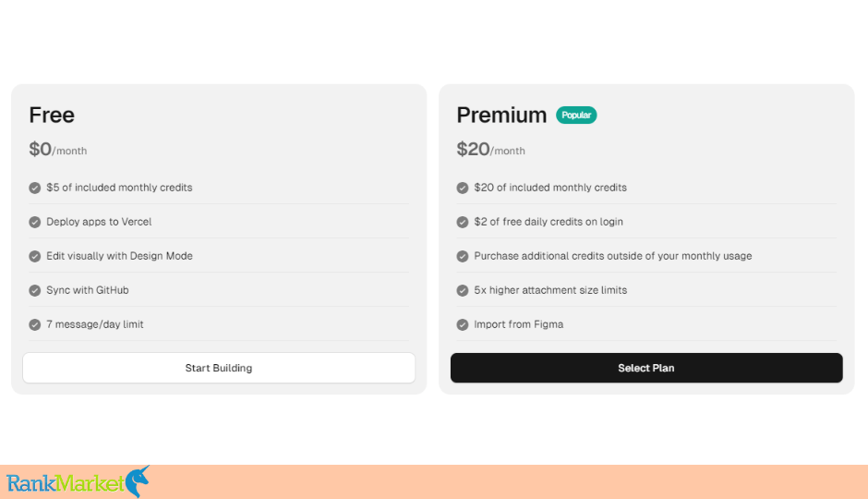Click the checkmark beside Edit visually with Design Mode
This screenshot has width=868, height=499.
point(35,256)
